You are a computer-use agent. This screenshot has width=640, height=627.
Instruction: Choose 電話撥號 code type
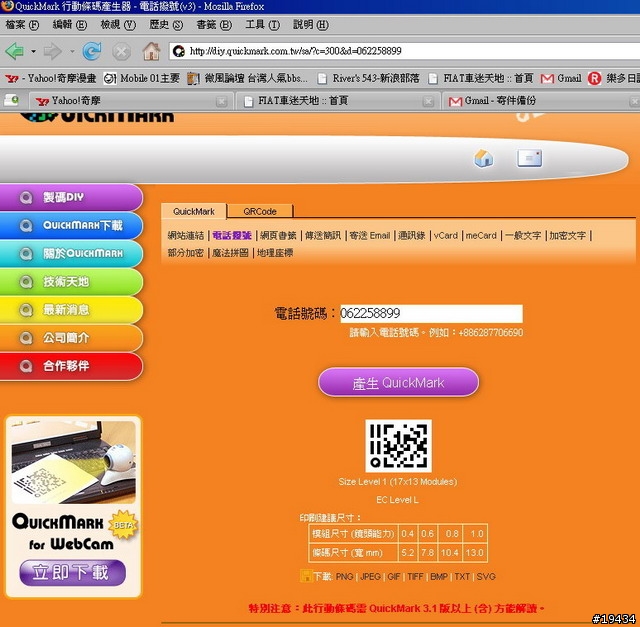(232, 235)
